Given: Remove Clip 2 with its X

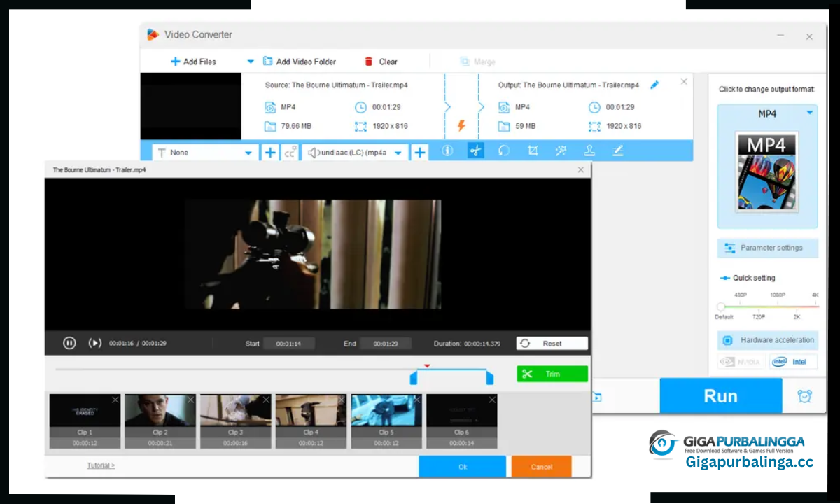Looking at the screenshot, I should [190, 400].
